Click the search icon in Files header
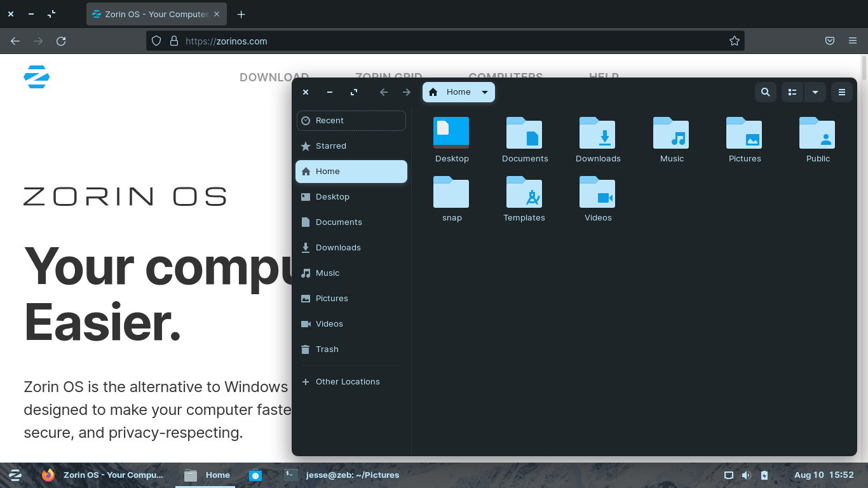 pyautogui.click(x=766, y=92)
